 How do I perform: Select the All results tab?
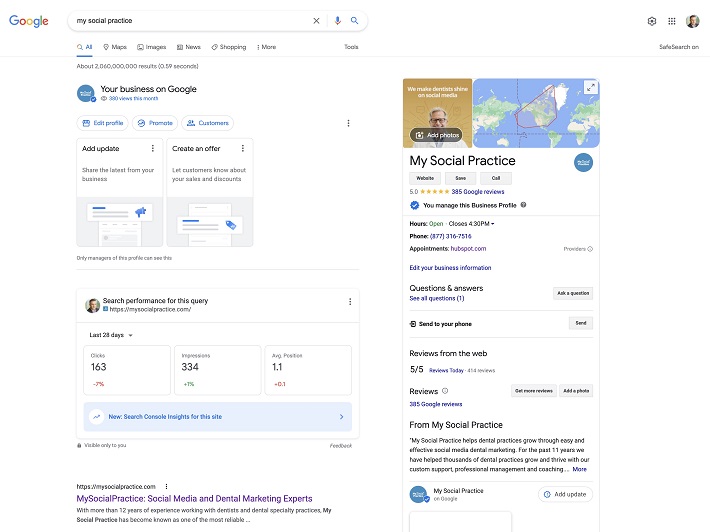coord(85,47)
